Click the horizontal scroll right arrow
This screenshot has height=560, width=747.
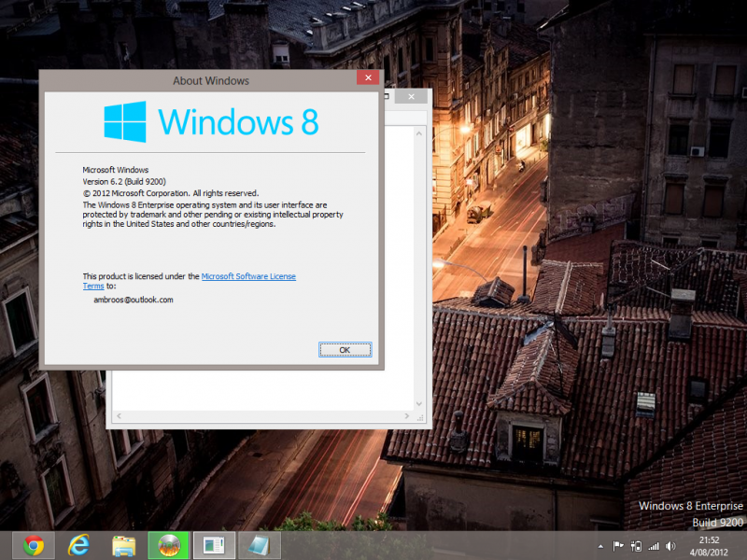[406, 415]
